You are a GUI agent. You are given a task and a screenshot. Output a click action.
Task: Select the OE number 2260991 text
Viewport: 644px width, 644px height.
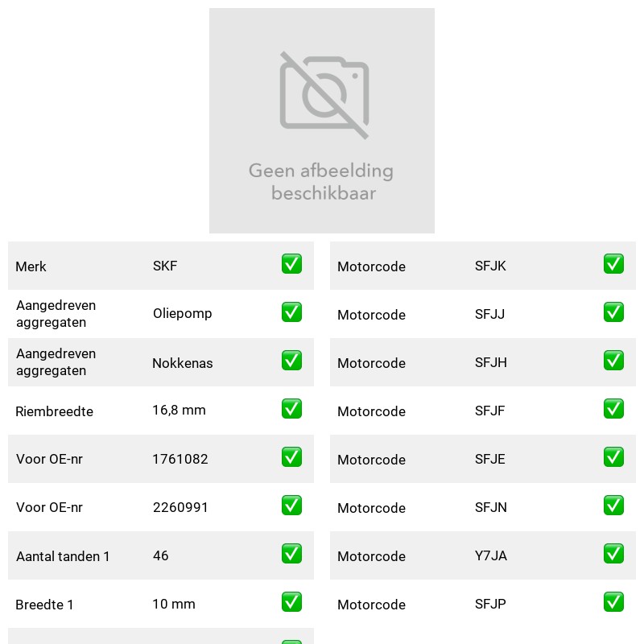coord(180,507)
